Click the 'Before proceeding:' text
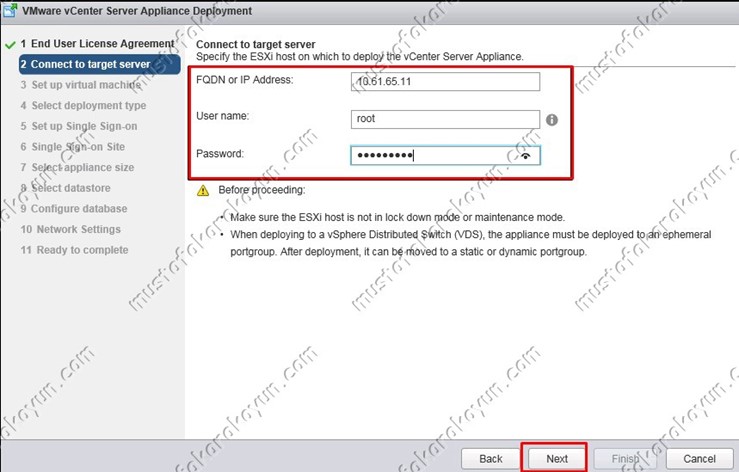Image resolution: width=739 pixels, height=472 pixels. click(x=262, y=190)
